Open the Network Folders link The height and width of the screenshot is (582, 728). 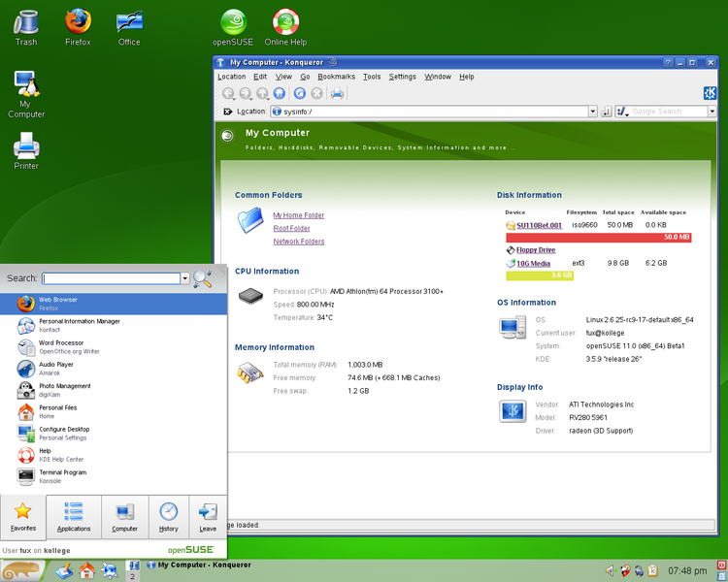[299, 242]
